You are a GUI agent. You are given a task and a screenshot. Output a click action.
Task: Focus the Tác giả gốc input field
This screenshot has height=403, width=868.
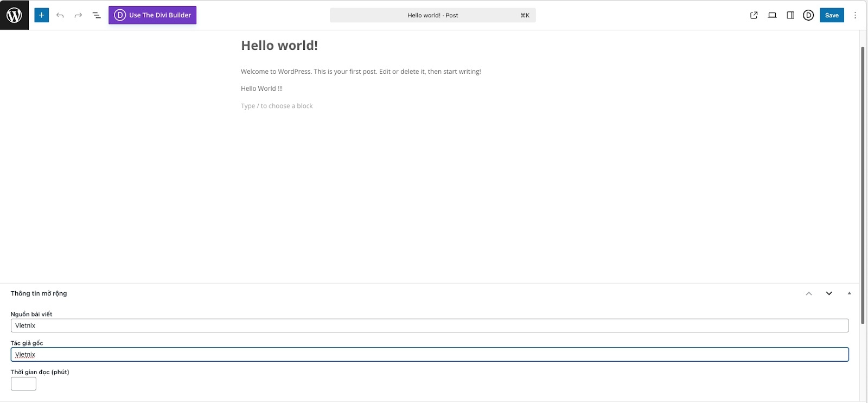click(x=430, y=354)
